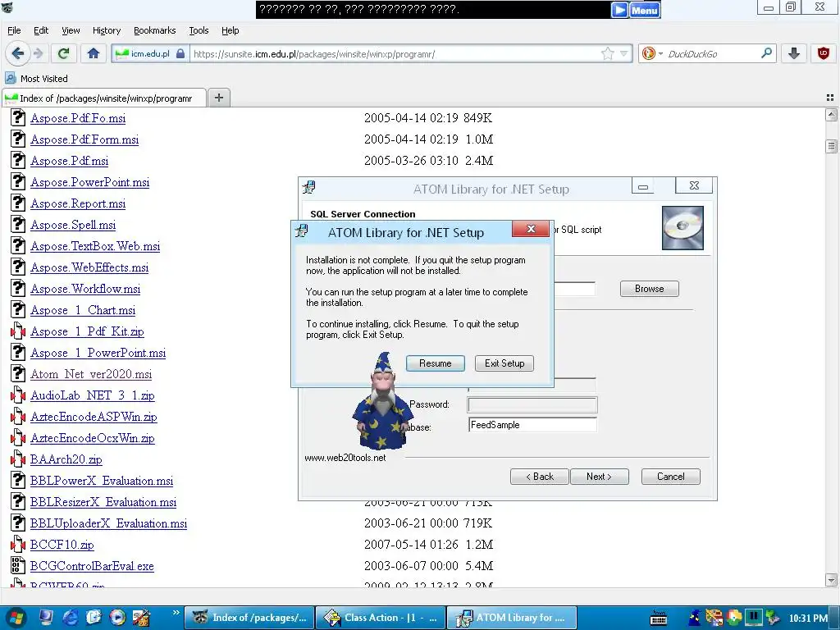Click the zip icon beside BAArch20.zip
The width and height of the screenshot is (840, 630).
click(x=18, y=459)
